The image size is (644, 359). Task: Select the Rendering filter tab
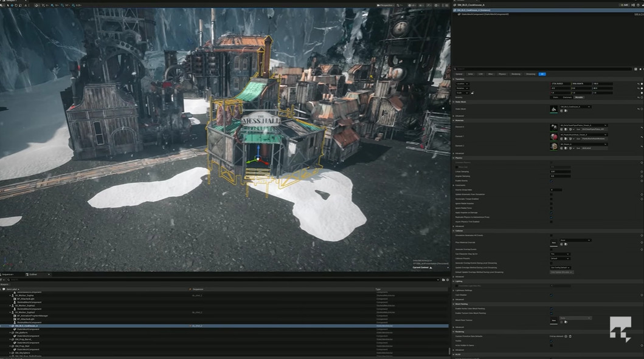click(x=516, y=74)
